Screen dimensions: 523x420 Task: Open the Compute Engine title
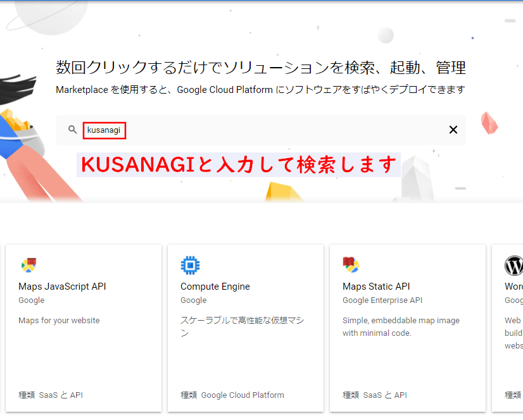(x=215, y=287)
